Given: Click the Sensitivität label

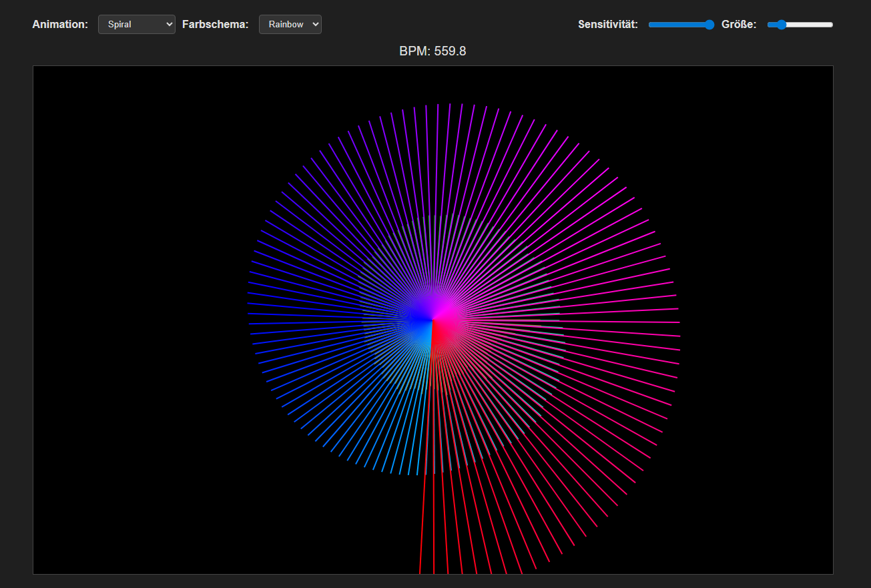Looking at the screenshot, I should [607, 24].
